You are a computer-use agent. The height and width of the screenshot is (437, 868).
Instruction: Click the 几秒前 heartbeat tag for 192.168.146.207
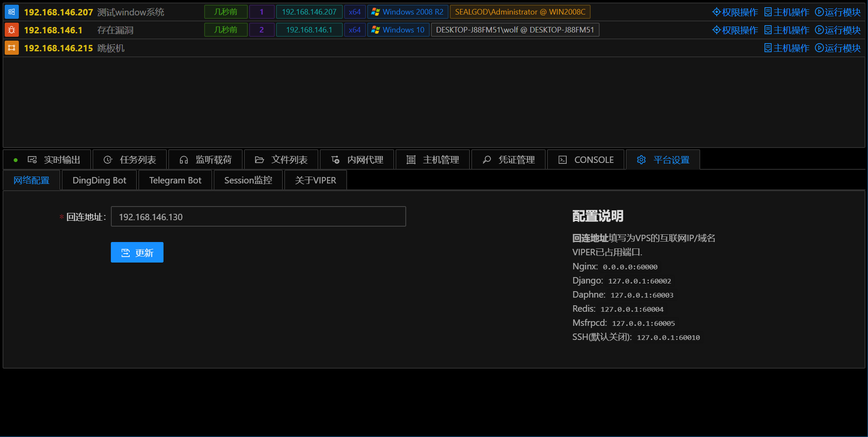pyautogui.click(x=226, y=12)
